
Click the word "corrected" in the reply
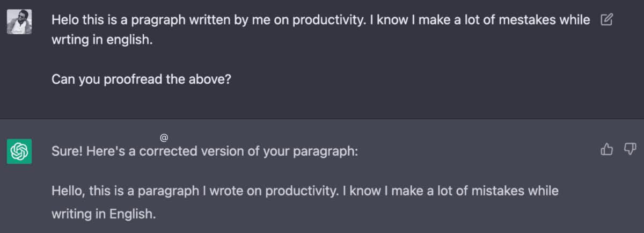tap(169, 152)
